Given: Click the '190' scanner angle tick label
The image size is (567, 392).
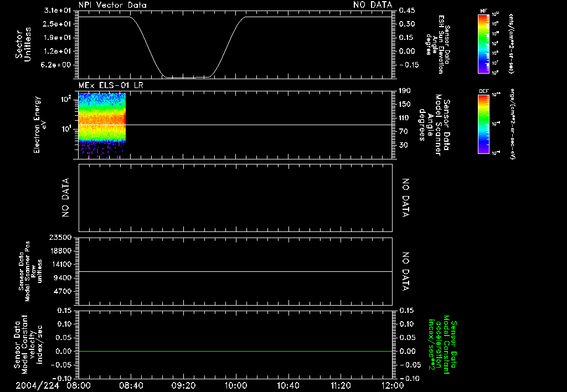Looking at the screenshot, I should (x=405, y=91).
